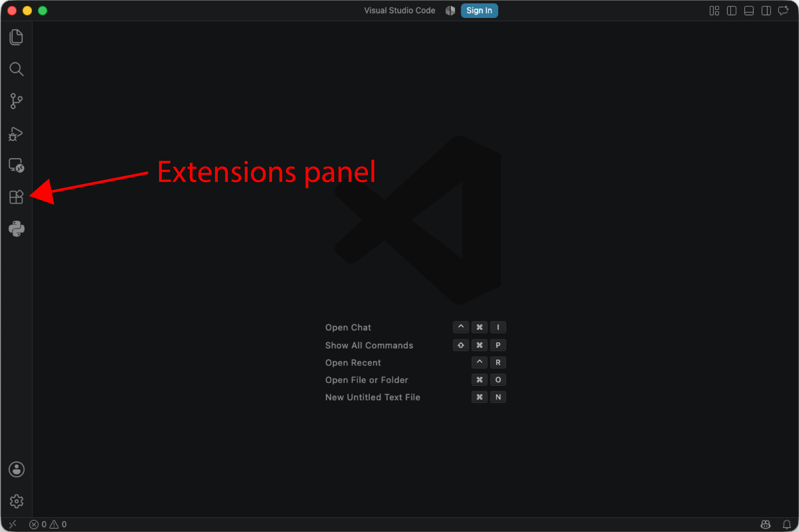Open the Search view magnifier icon
This screenshot has width=799, height=532.
(16, 69)
